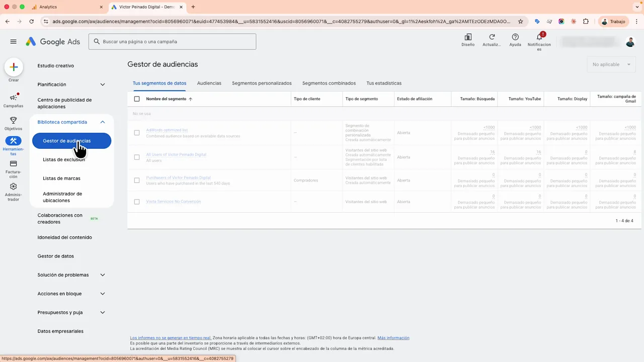Screen dimensions: 644x362
Task: Expand the Presupuestos y puja section
Action: (103, 312)
